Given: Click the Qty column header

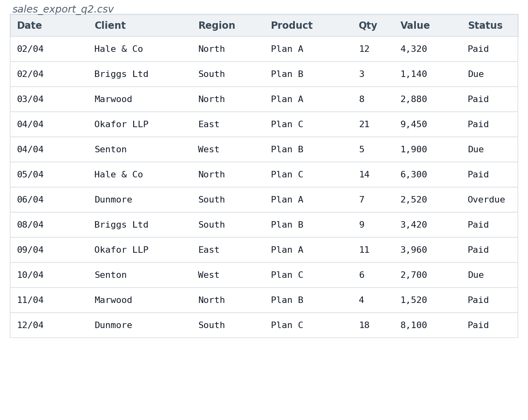Looking at the screenshot, I should (x=368, y=26).
